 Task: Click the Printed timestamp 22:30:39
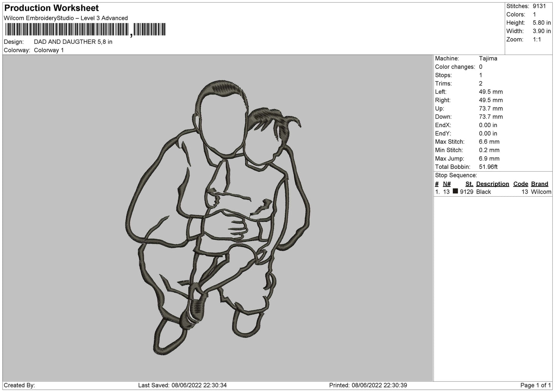[x=393, y=385]
